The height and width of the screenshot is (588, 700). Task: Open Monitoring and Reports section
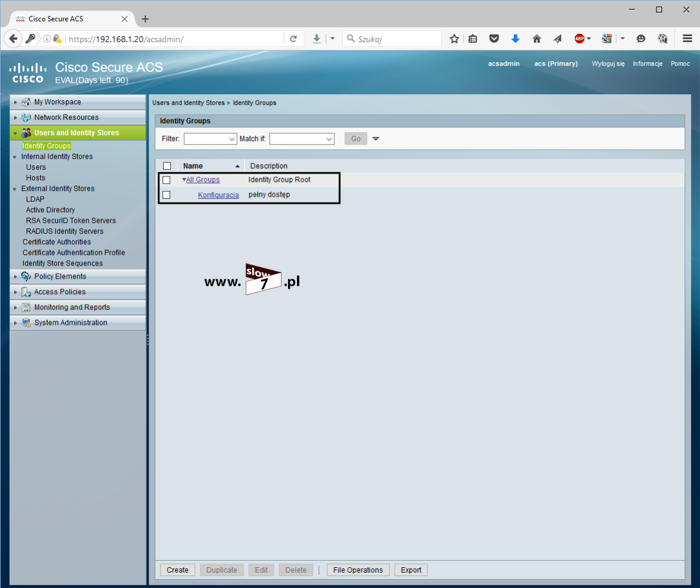coord(78,307)
